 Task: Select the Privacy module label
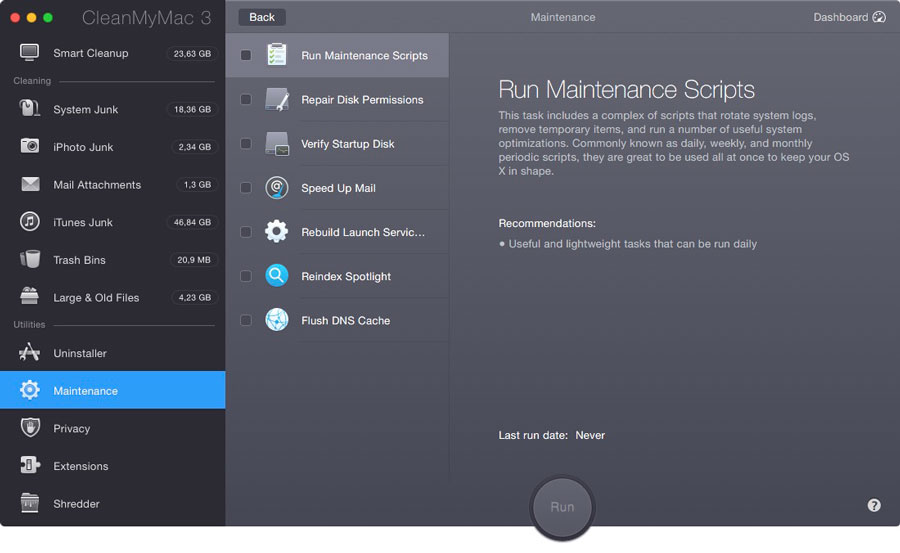(72, 428)
